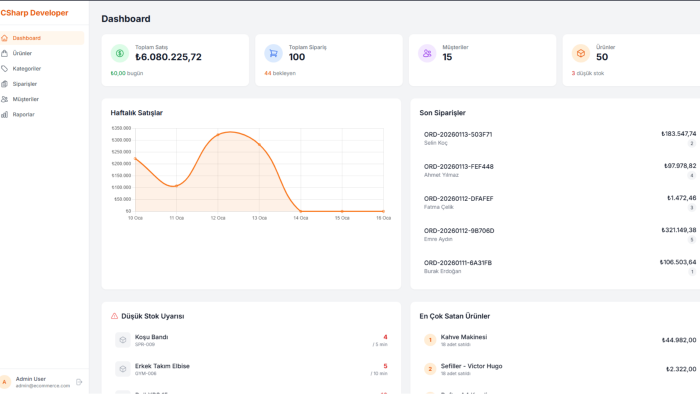Click the Dashboard home icon in sidebar
Viewport: 700px width, 394px height.
click(x=4, y=38)
